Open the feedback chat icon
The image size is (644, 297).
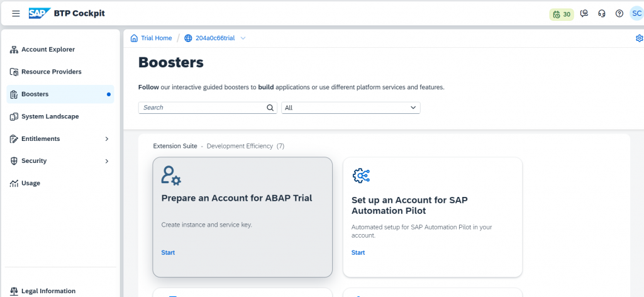584,14
